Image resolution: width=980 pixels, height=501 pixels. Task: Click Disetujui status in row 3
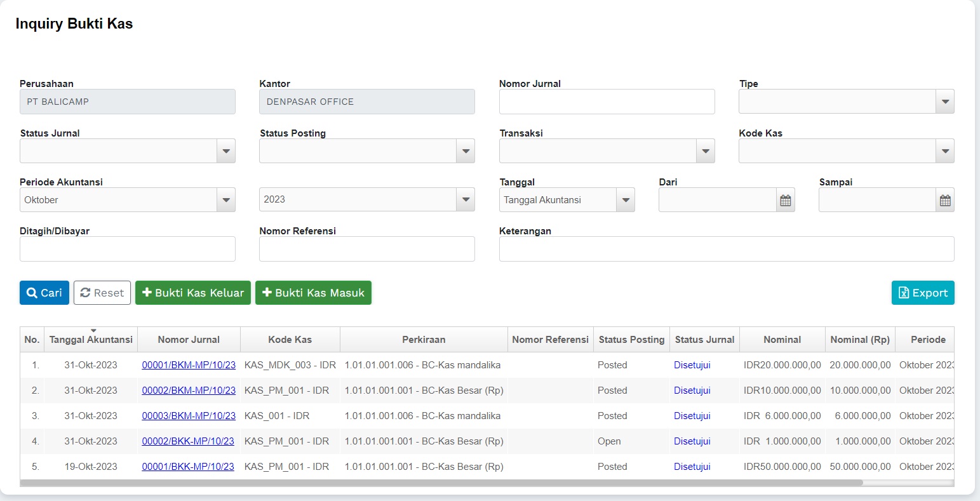click(x=692, y=416)
